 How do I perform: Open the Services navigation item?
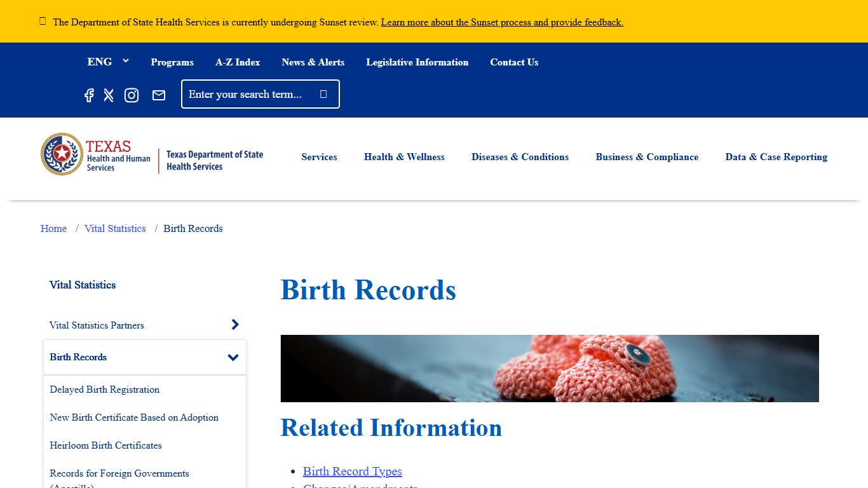tap(319, 157)
